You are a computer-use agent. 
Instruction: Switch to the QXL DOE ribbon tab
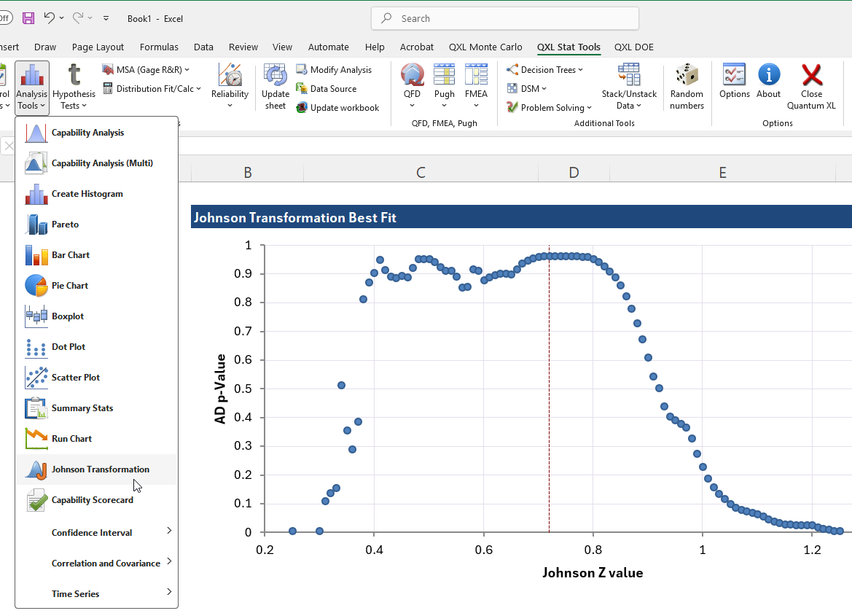click(x=633, y=47)
